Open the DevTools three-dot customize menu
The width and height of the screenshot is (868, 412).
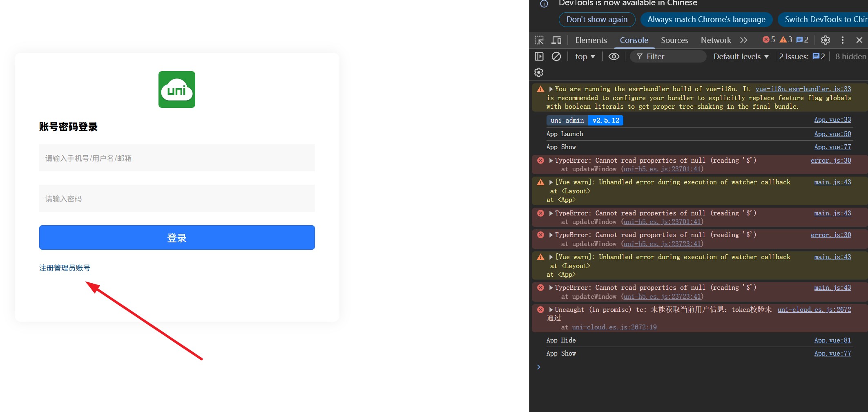coord(842,40)
